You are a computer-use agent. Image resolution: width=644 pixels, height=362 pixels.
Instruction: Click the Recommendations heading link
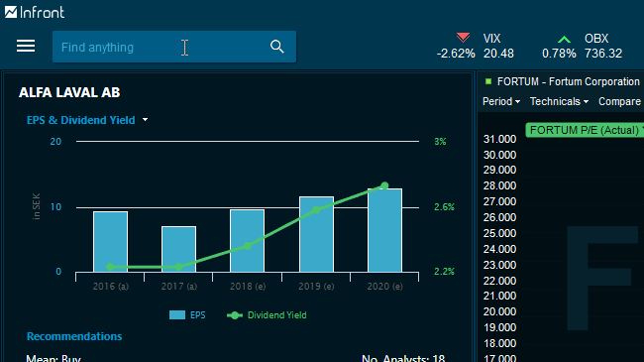pyautogui.click(x=74, y=336)
